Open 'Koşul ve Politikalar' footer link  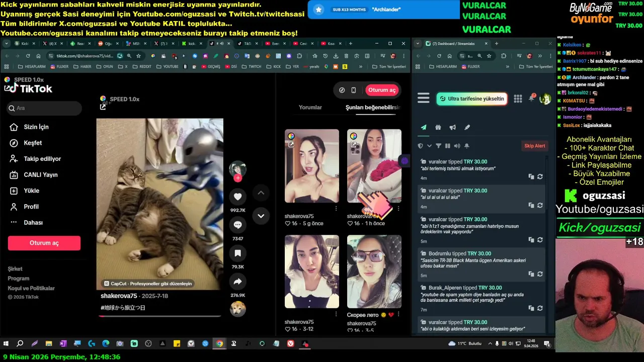coord(31,288)
